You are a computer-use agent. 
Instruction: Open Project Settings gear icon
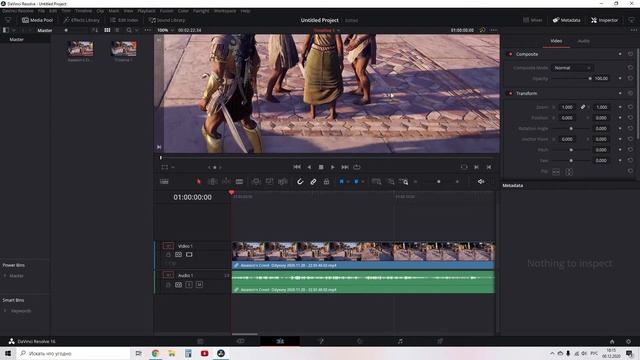pyautogui.click(x=628, y=341)
